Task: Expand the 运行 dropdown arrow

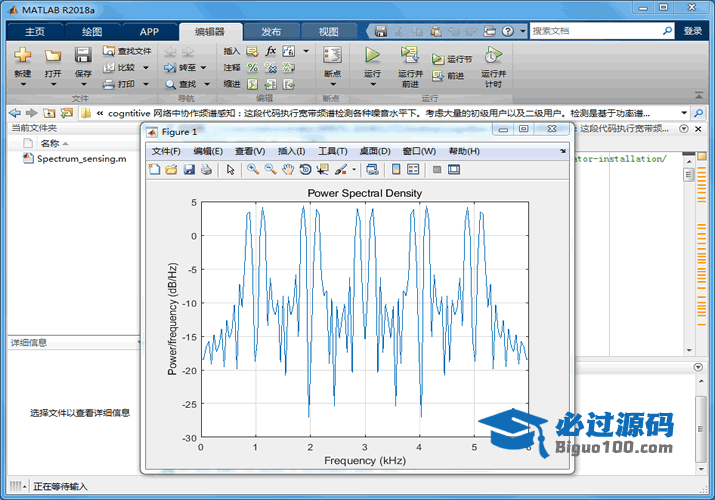Action: [x=373, y=84]
